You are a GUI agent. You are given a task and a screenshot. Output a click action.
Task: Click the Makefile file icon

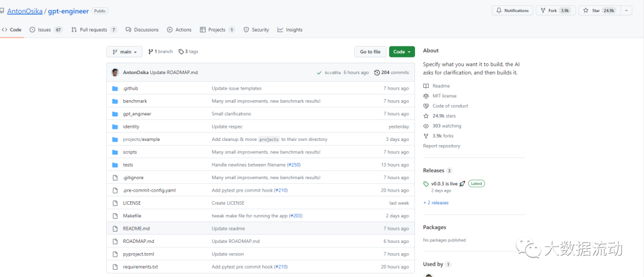(x=115, y=216)
